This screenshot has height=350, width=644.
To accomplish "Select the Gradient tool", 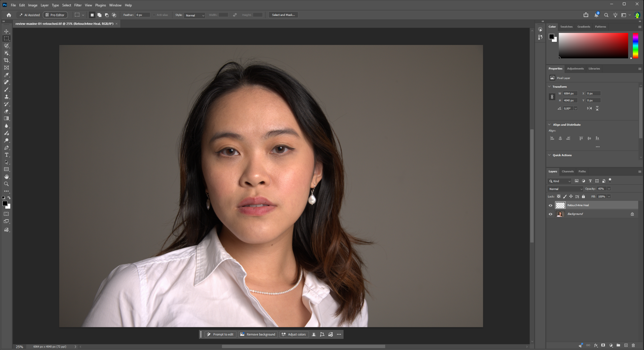I will coord(7,118).
